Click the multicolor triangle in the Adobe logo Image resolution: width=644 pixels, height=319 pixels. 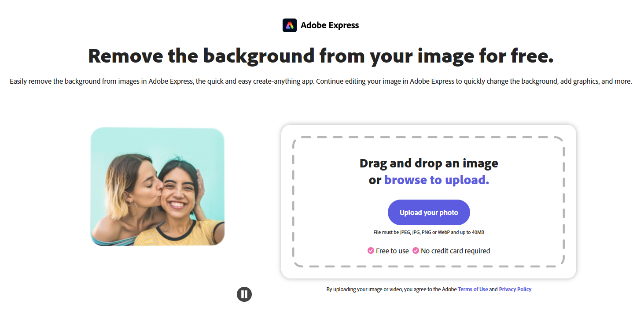click(289, 25)
